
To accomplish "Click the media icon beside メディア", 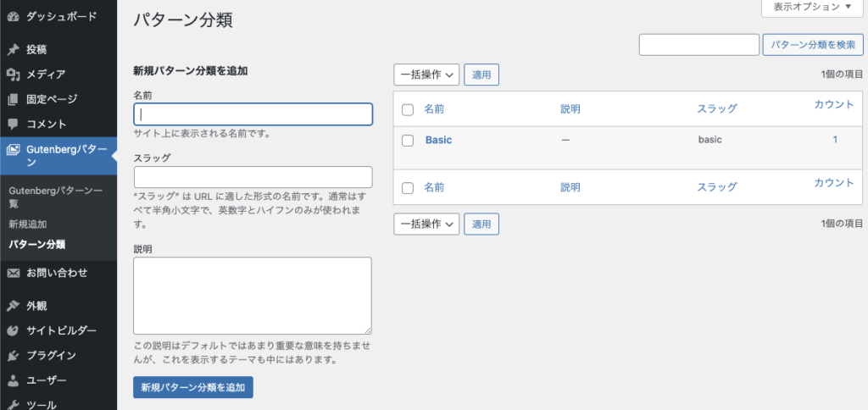I will (13, 75).
